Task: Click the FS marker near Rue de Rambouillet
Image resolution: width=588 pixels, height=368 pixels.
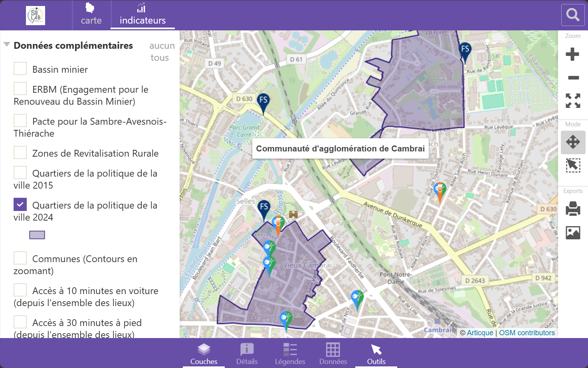Action: [x=465, y=52]
